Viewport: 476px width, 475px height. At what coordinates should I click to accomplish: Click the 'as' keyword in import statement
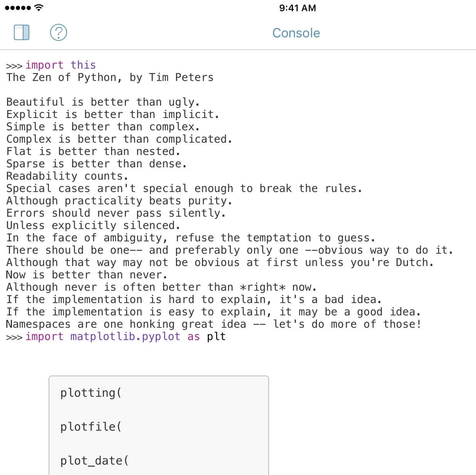193,337
